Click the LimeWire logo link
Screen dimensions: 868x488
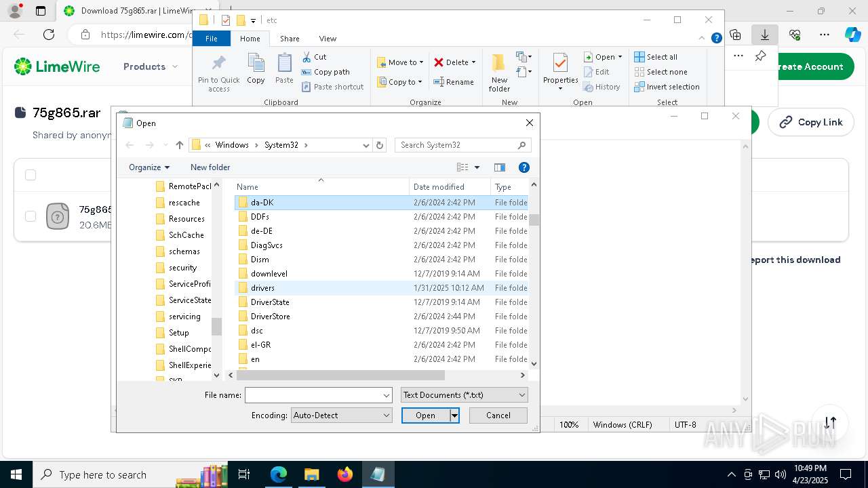click(x=57, y=66)
